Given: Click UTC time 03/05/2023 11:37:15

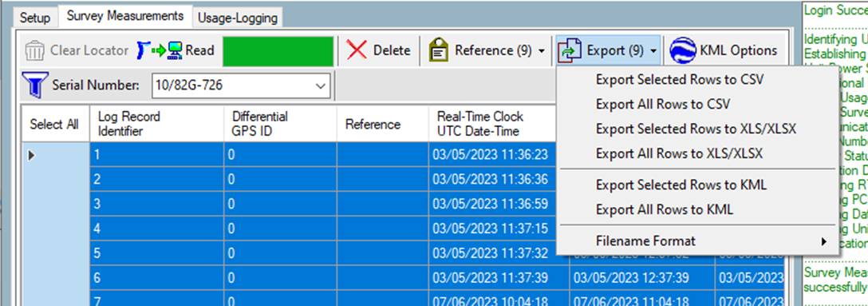Looking at the screenshot, I should coord(491,229).
